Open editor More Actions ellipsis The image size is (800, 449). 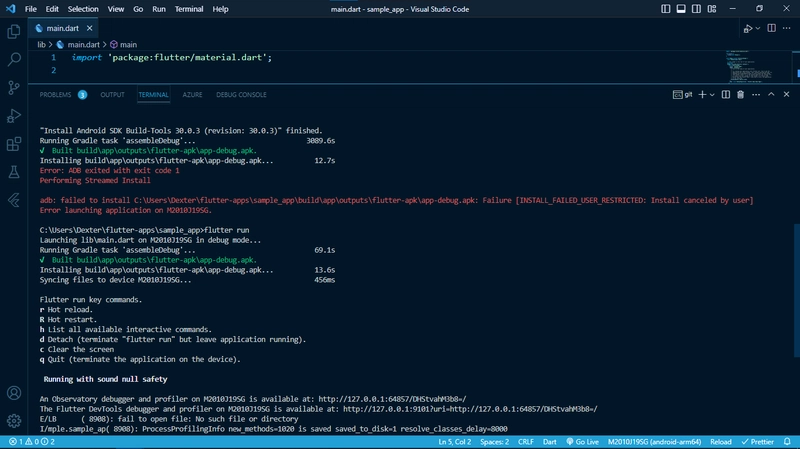pyautogui.click(x=787, y=29)
